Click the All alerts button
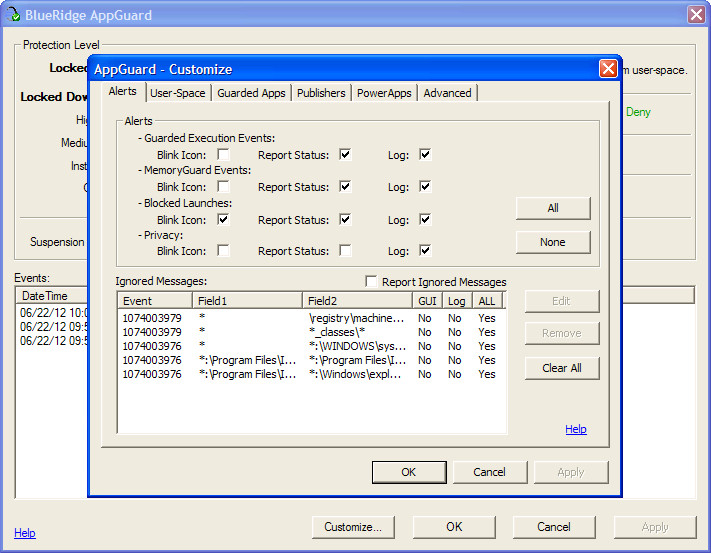The width and height of the screenshot is (711, 553). click(x=553, y=208)
